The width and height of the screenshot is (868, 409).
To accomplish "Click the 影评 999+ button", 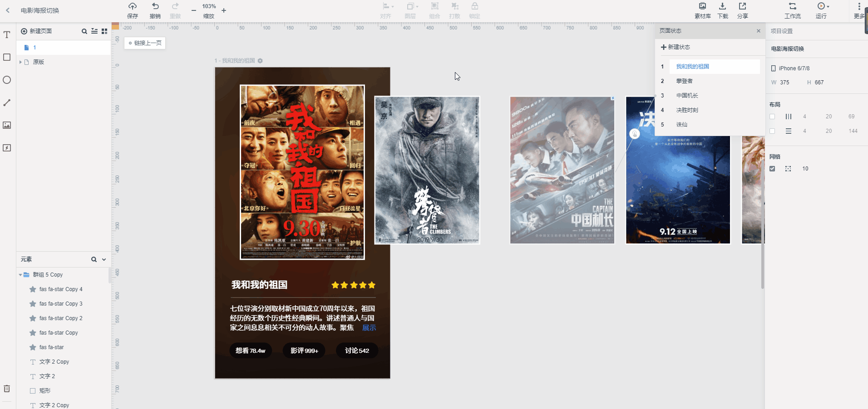I will pos(304,351).
